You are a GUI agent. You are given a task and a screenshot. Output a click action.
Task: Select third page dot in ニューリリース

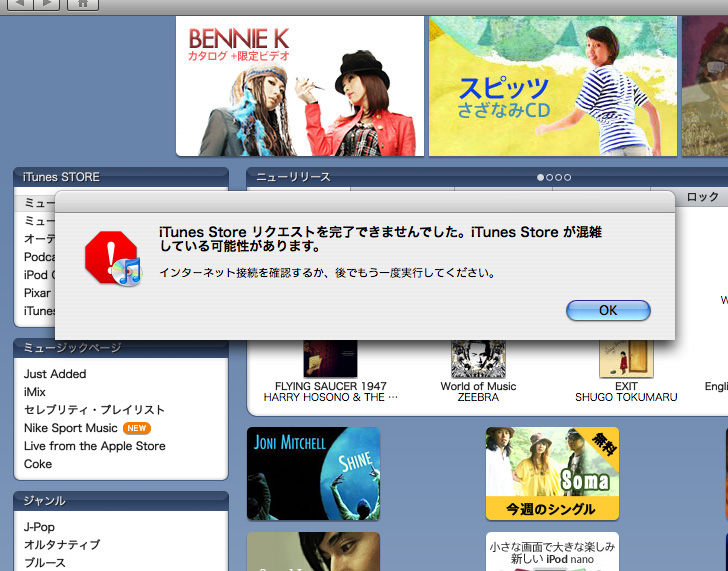pos(559,177)
